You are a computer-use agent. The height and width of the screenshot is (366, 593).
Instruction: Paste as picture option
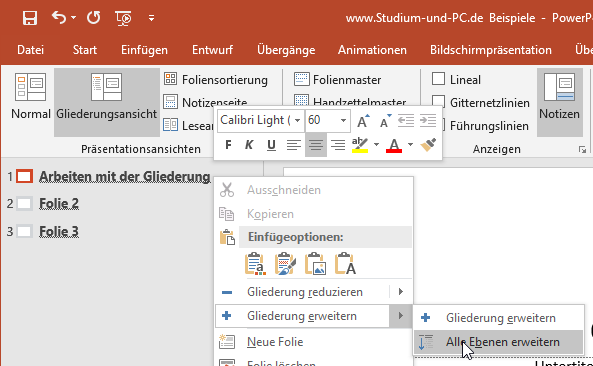tap(315, 264)
